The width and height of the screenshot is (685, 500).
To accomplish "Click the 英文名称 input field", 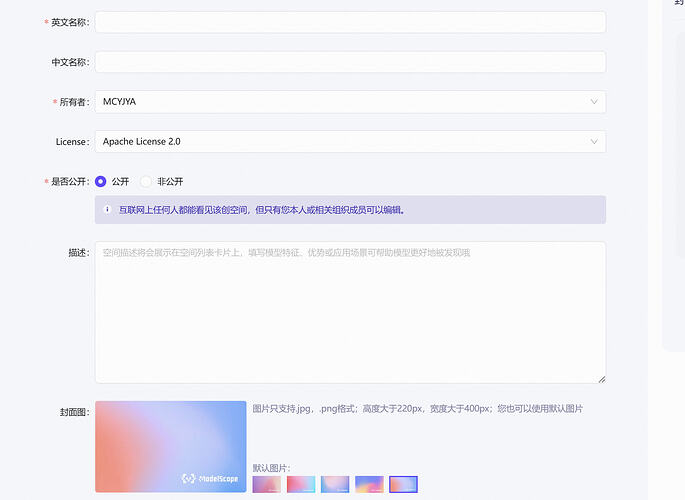I will (x=350, y=22).
